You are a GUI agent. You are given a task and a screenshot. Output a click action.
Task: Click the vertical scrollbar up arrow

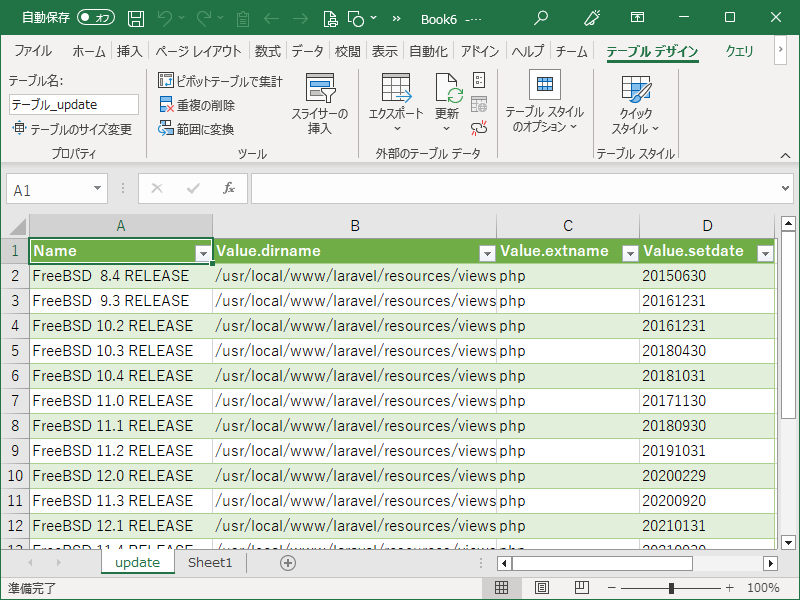(788, 223)
